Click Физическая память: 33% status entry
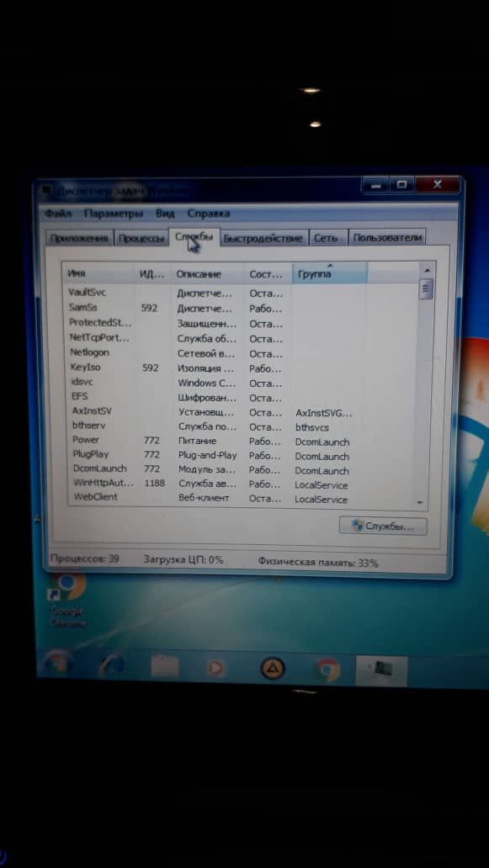 [318, 563]
